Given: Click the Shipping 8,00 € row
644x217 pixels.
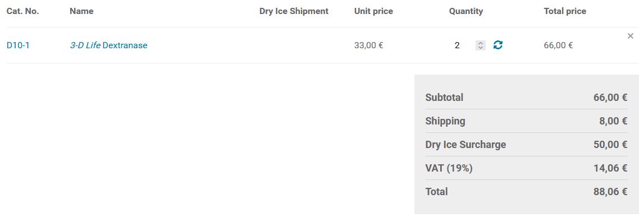Looking at the screenshot, I should [x=526, y=121].
